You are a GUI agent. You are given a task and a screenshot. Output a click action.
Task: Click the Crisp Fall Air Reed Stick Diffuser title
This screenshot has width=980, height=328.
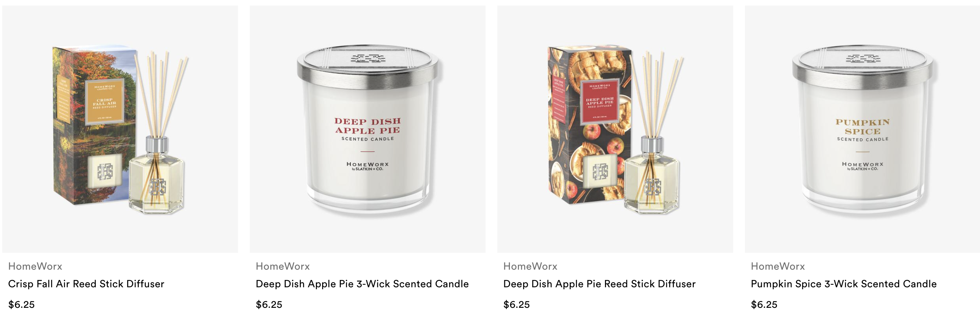[86, 284]
